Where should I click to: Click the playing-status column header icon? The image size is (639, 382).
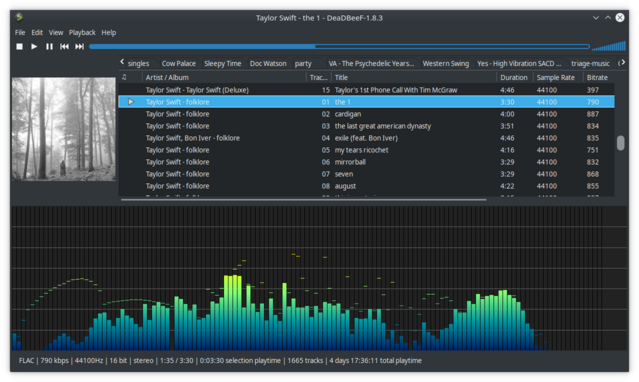[124, 77]
